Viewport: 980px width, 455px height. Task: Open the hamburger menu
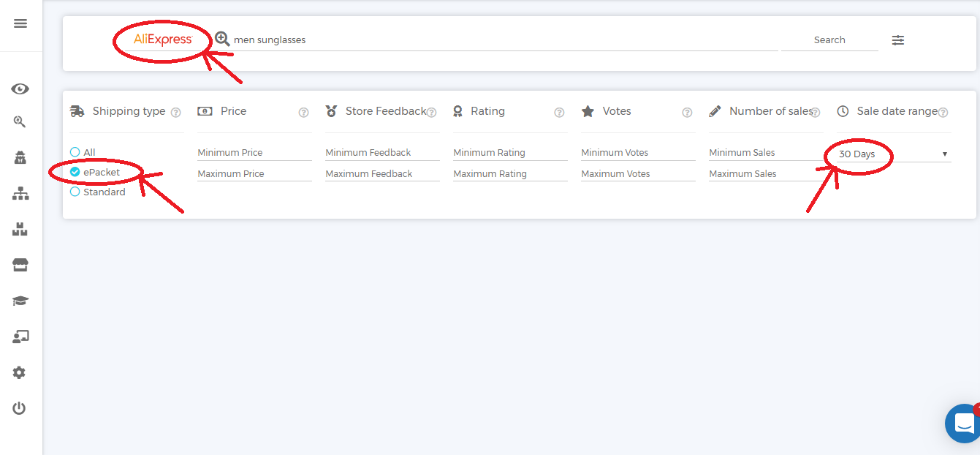tap(20, 23)
